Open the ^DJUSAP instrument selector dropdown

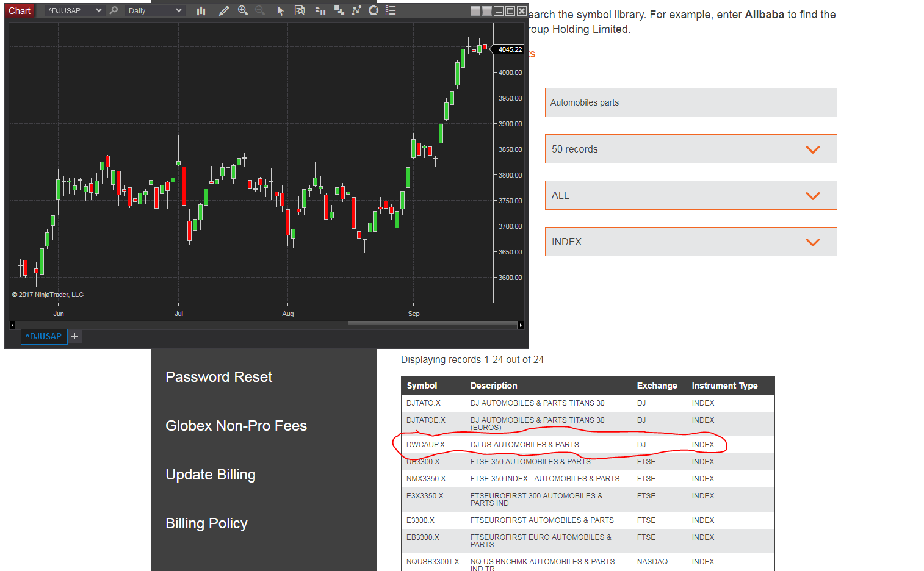pyautogui.click(x=74, y=10)
